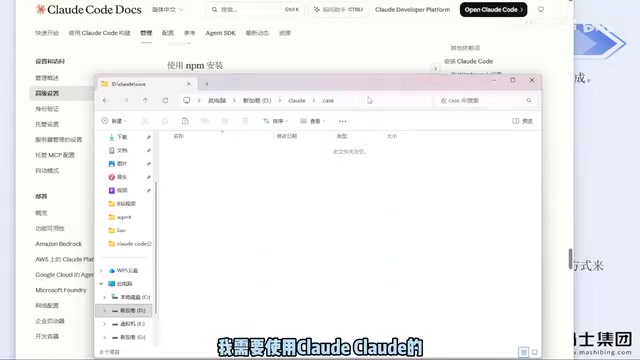Viewport: 640px width, 360px height.
Task: Refresh the case folder view
Action: click(165, 100)
